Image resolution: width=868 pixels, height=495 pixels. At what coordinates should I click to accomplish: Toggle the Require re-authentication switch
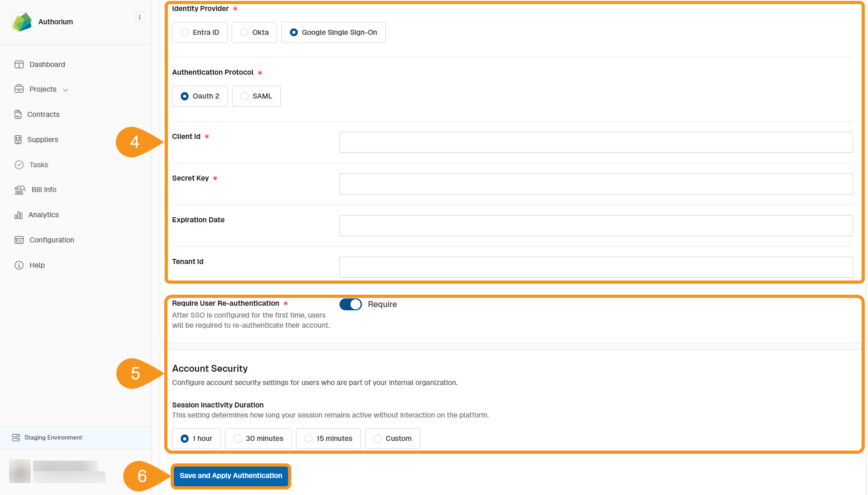(351, 304)
